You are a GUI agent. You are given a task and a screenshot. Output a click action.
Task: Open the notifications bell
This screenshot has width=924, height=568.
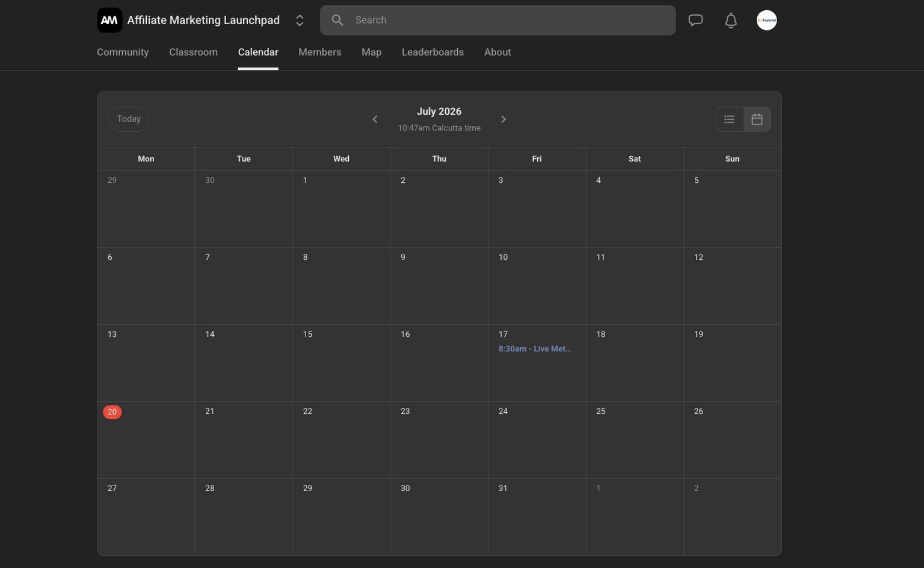[730, 20]
